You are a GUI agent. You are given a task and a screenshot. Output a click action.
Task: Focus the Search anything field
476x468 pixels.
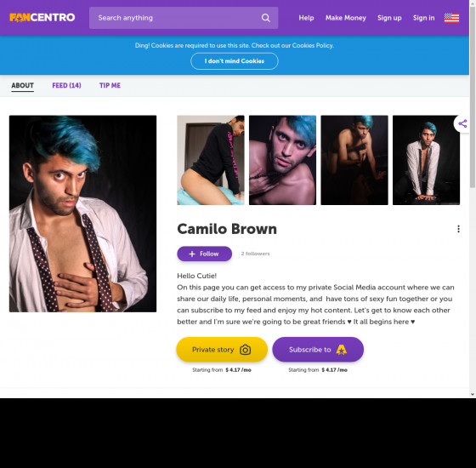coord(184,18)
